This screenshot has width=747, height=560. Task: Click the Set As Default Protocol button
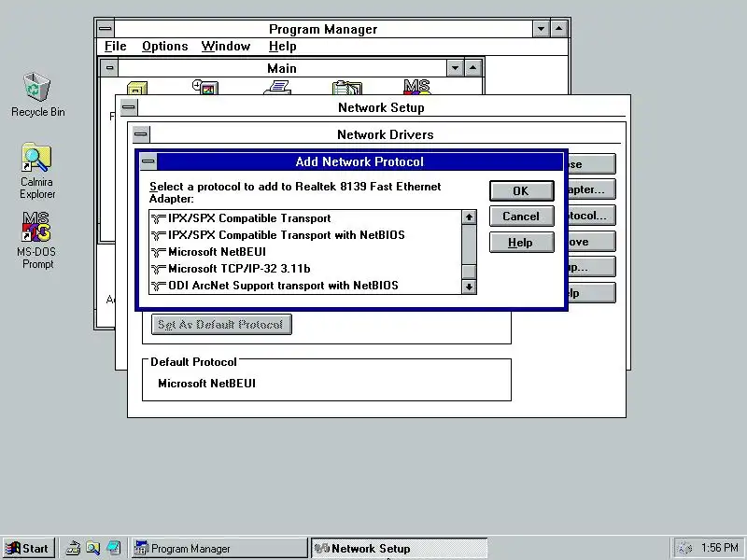221,324
